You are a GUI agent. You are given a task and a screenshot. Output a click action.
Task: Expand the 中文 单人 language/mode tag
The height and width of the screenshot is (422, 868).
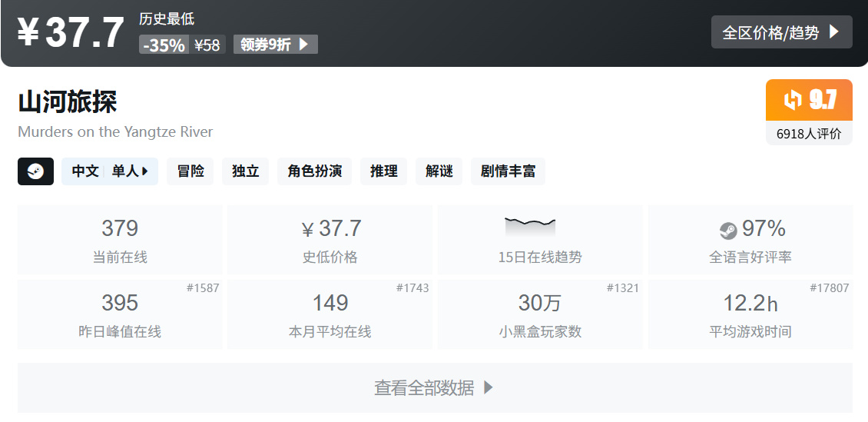pyautogui.click(x=110, y=171)
